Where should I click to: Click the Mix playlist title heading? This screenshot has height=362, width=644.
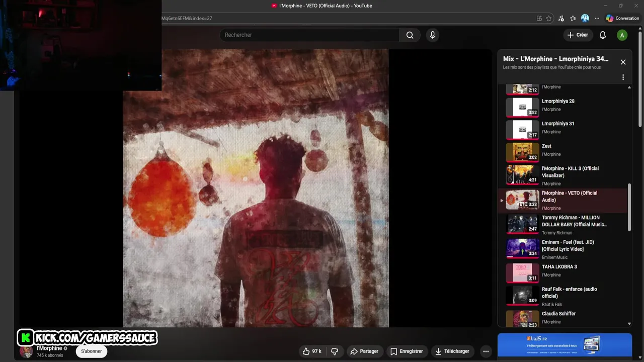coord(555,59)
